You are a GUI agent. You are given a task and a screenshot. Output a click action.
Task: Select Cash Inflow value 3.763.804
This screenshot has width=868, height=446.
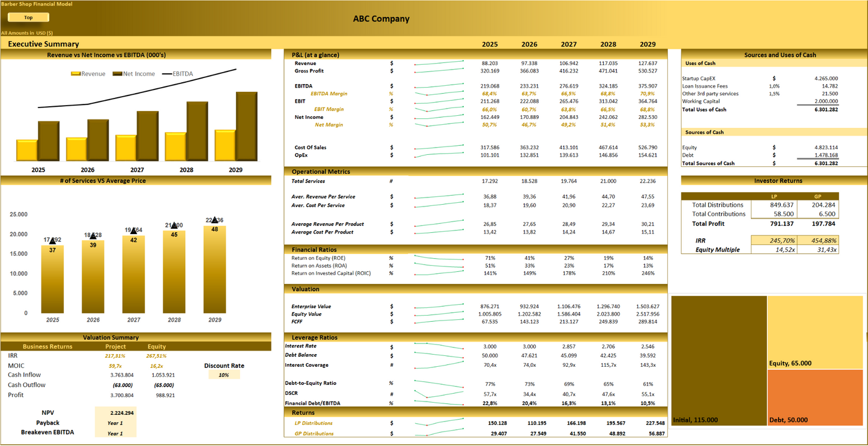tap(122, 375)
